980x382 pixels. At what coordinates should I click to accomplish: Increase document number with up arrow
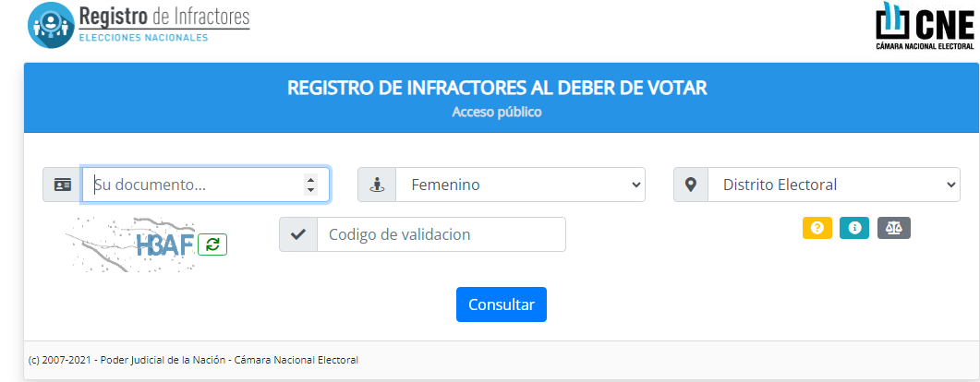(x=310, y=179)
